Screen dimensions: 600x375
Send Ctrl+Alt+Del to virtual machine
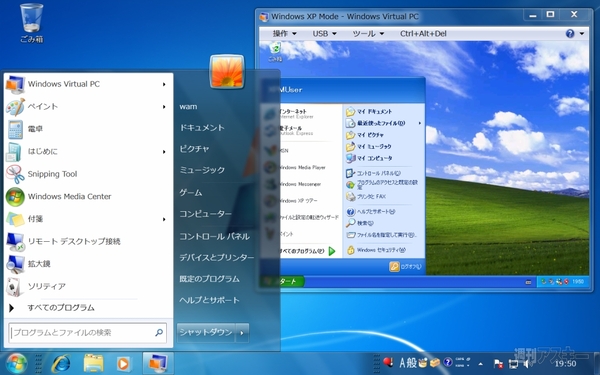423,34
